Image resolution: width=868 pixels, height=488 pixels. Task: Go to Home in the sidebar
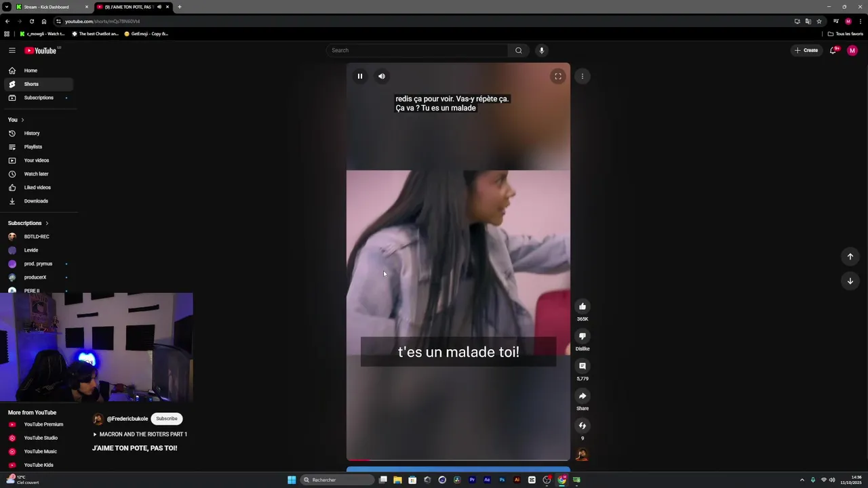pyautogui.click(x=39, y=70)
